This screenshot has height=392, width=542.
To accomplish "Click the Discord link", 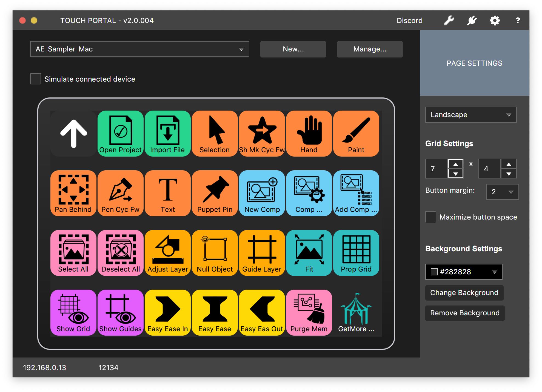I will coord(409,20).
